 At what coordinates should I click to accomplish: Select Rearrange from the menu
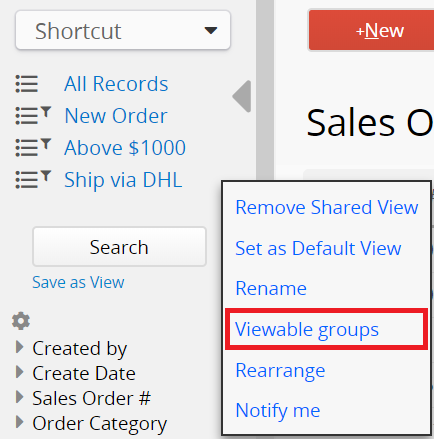280,370
